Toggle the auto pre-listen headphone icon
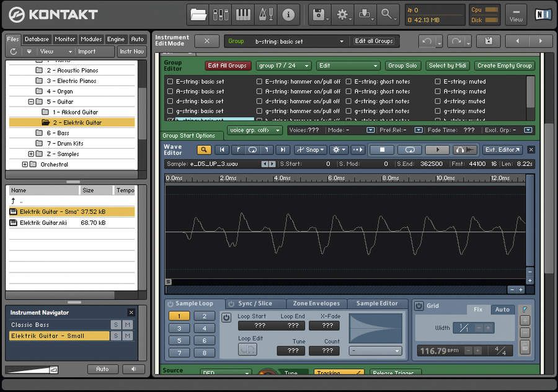The width and height of the screenshot is (558, 392). coord(465,150)
